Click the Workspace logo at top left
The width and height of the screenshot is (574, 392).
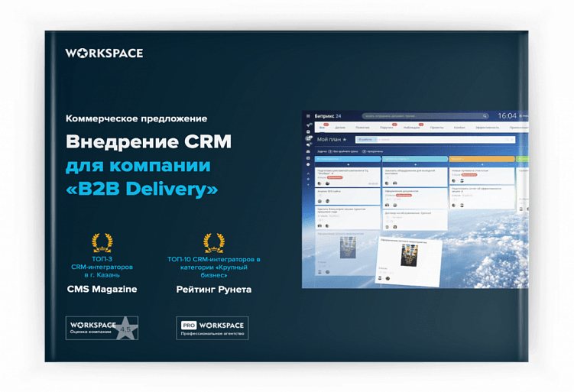(104, 53)
